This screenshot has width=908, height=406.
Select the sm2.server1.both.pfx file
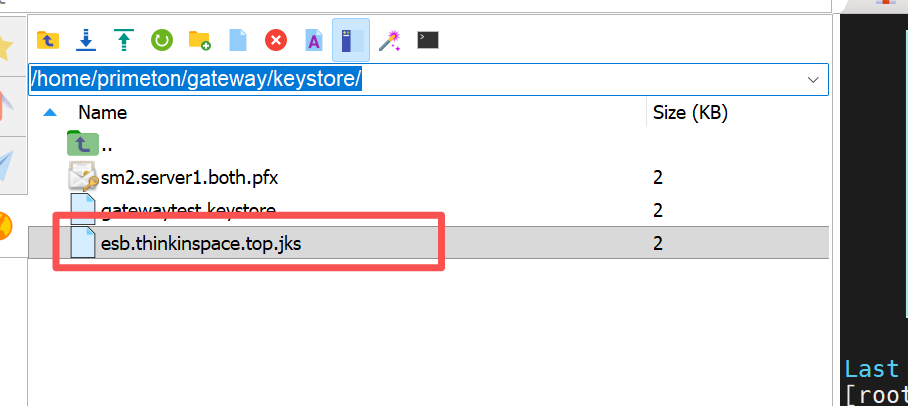189,178
